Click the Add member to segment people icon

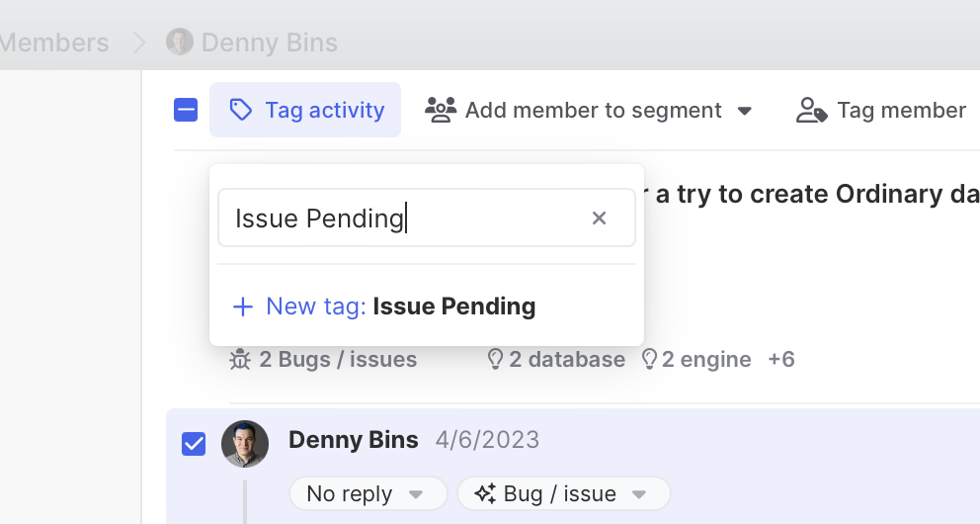coord(441,110)
